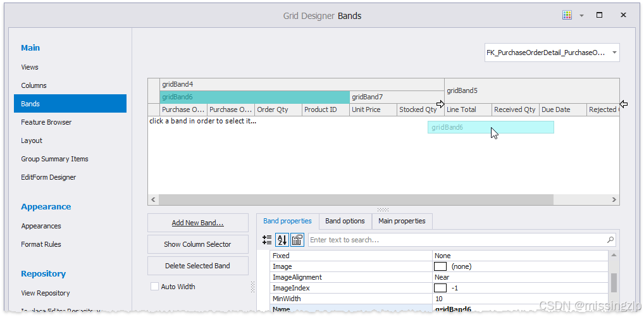Click the Add New Band button
The width and height of the screenshot is (644, 317).
click(198, 223)
